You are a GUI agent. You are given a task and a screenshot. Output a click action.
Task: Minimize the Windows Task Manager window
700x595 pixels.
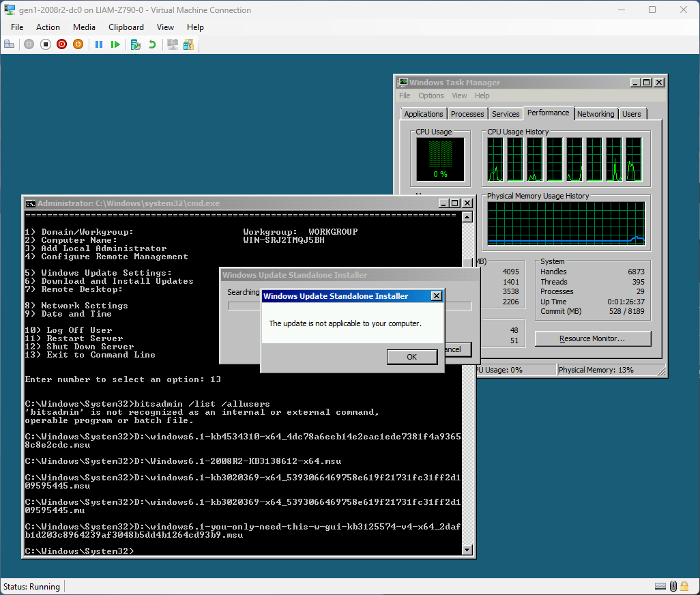[x=635, y=83]
